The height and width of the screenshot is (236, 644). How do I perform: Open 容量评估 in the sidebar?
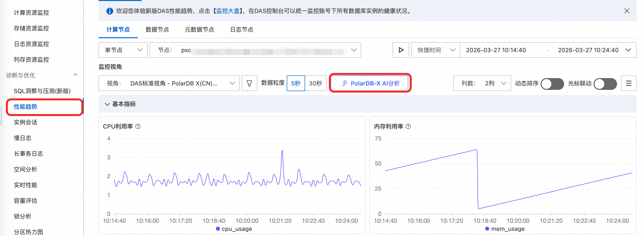(25, 201)
